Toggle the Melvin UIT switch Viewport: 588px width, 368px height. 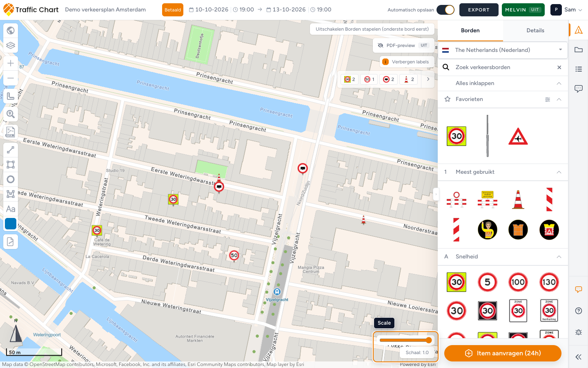(523, 10)
